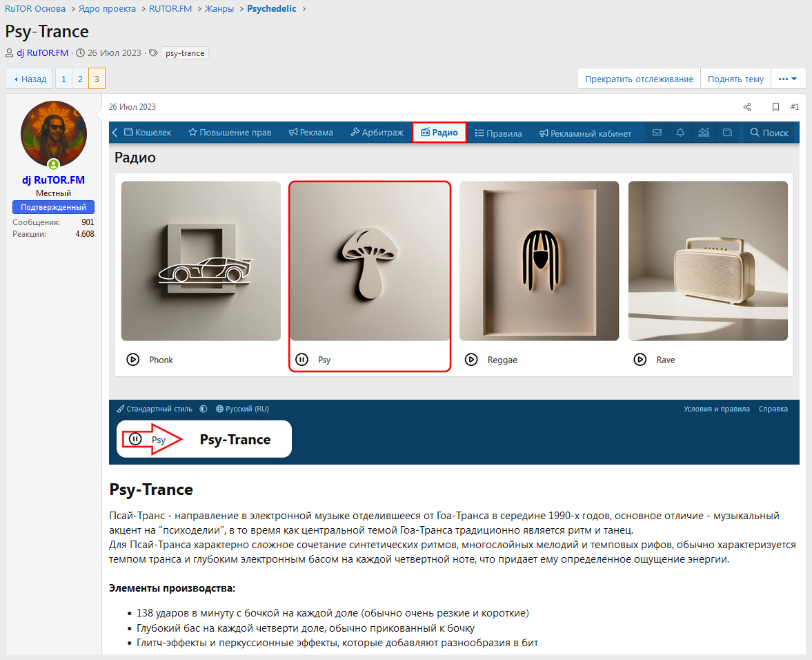Open the Русский (RU) language chooser
Screen dimensions: 812x660
pos(242,409)
